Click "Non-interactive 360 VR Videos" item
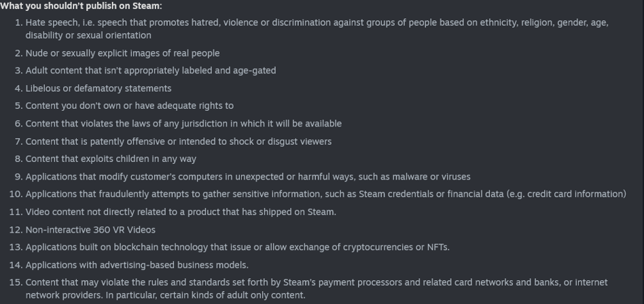This screenshot has width=644, height=304. 90,230
